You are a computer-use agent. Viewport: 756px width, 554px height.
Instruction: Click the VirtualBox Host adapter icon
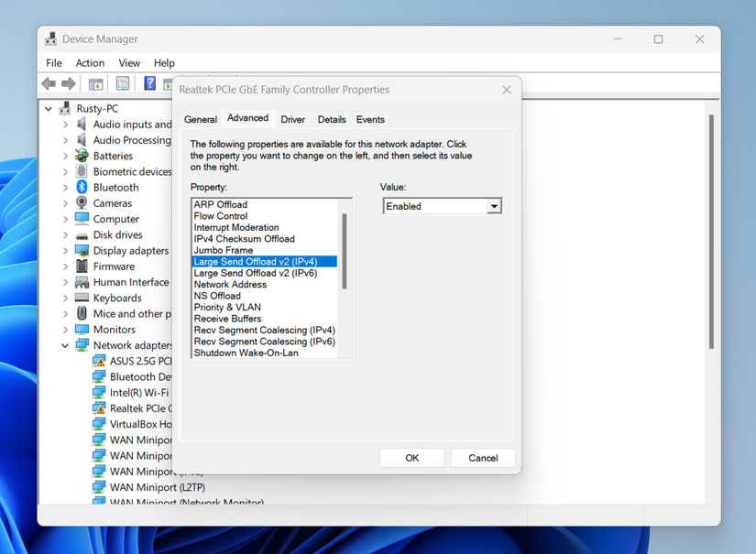(99, 424)
